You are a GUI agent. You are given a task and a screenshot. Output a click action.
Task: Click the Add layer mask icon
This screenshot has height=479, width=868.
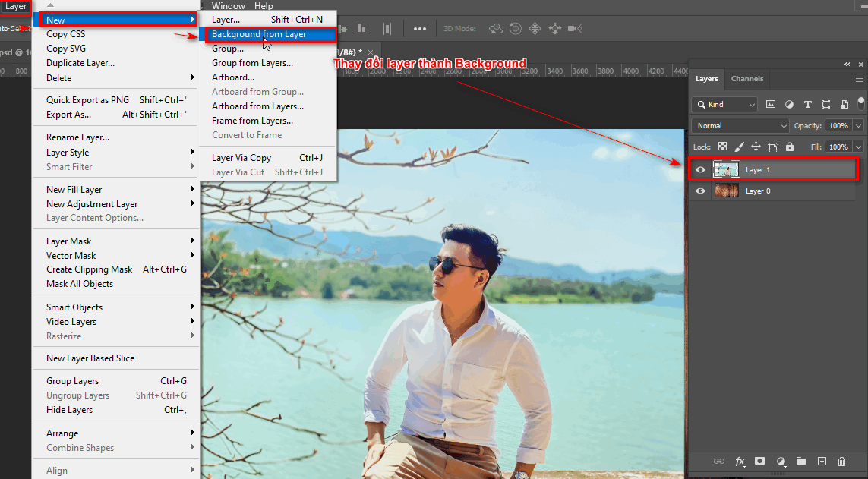point(759,461)
